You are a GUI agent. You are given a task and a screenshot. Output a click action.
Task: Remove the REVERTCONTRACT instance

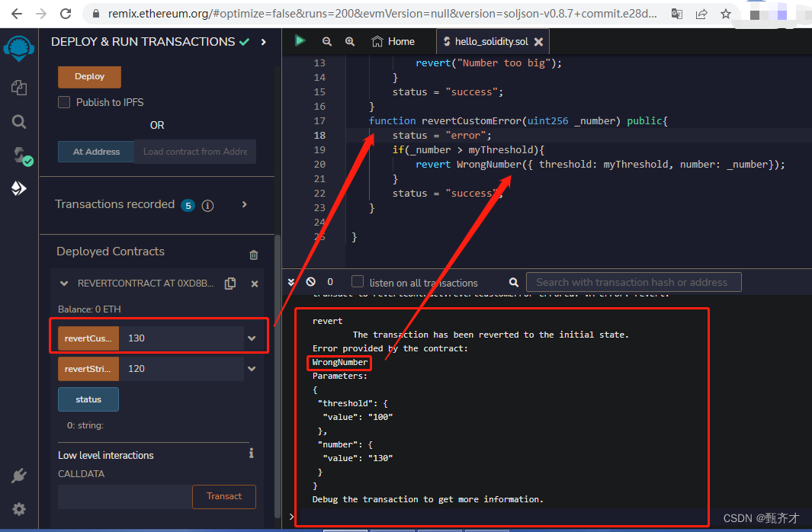point(255,284)
